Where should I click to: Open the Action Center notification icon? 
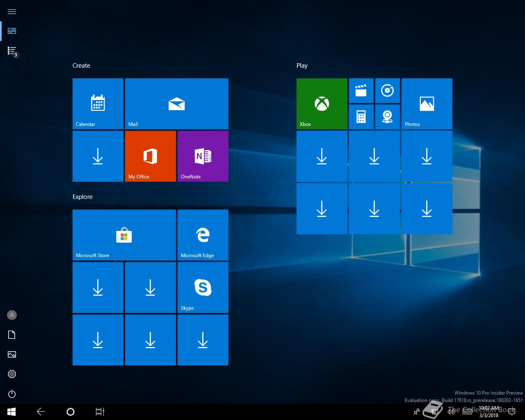click(511, 412)
